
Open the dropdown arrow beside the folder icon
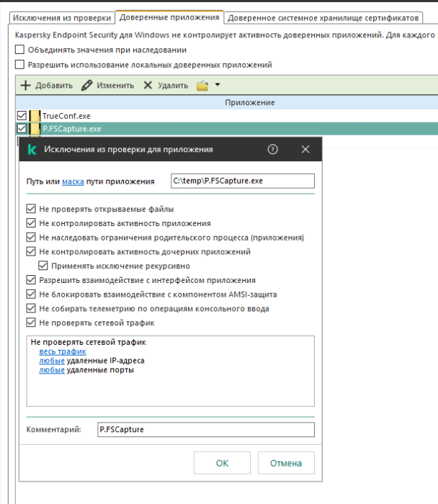(x=218, y=85)
